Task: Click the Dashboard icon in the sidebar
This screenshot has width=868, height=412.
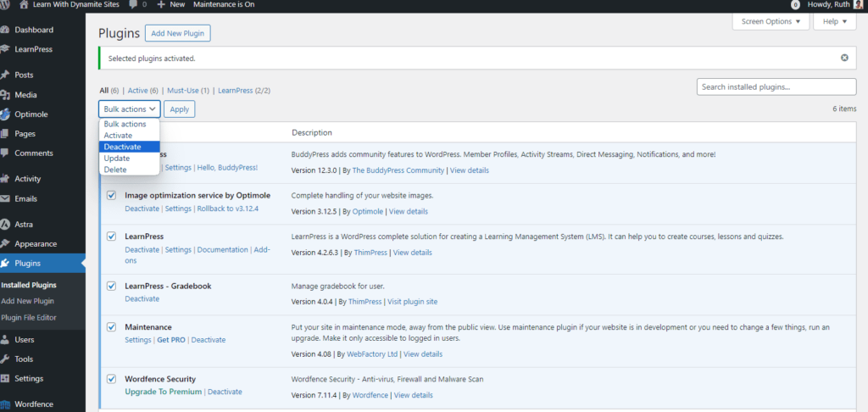Action: [6, 30]
